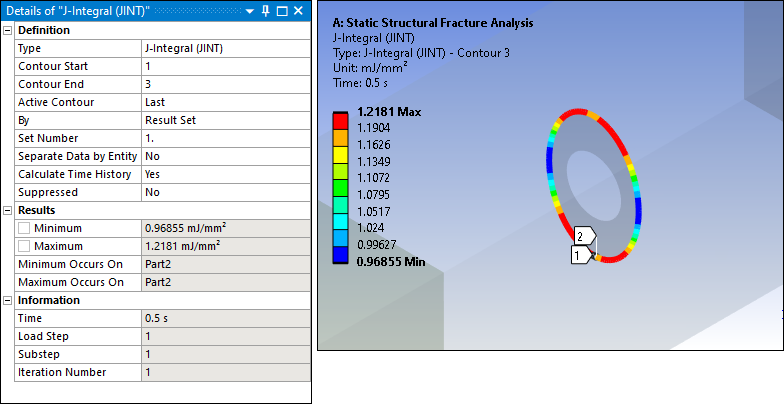Toggle the Maximum result checkbox
Image resolution: width=784 pixels, height=404 pixels.
[x=25, y=246]
